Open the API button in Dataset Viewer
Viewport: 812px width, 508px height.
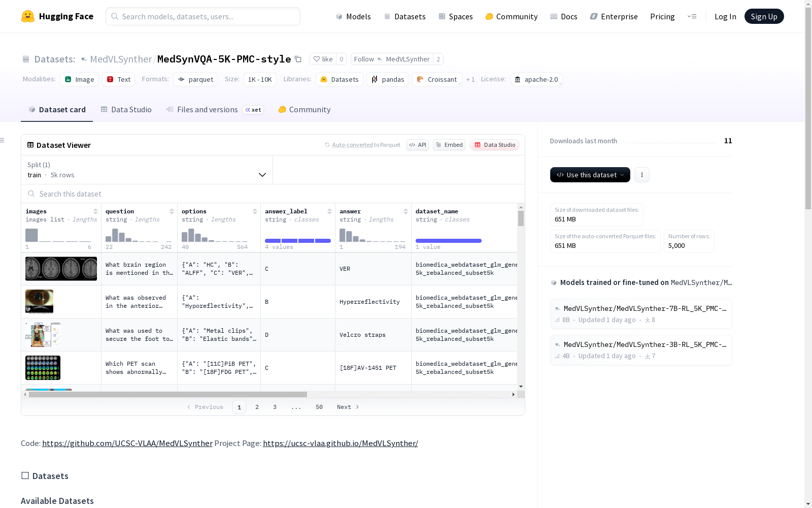418,145
